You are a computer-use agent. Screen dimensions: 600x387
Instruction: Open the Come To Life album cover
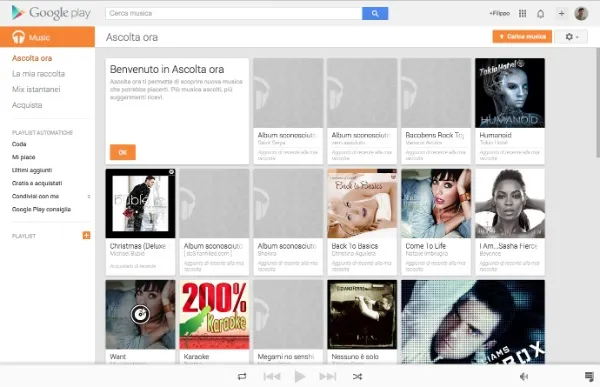point(436,204)
